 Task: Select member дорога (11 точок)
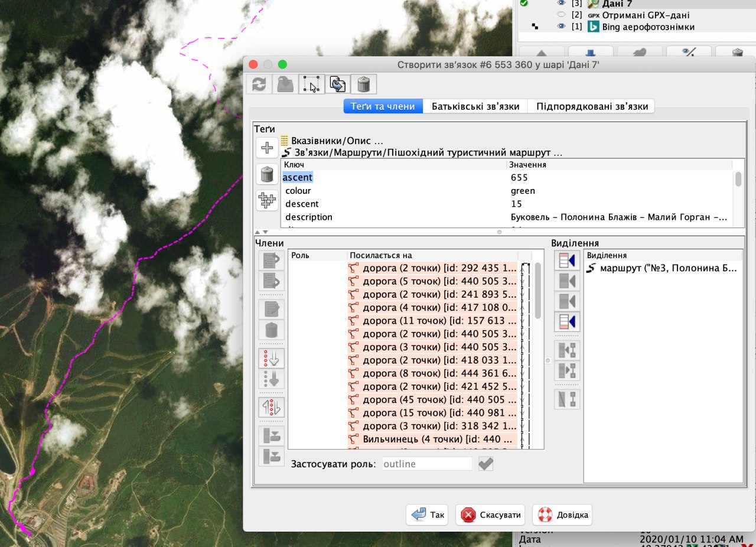432,320
